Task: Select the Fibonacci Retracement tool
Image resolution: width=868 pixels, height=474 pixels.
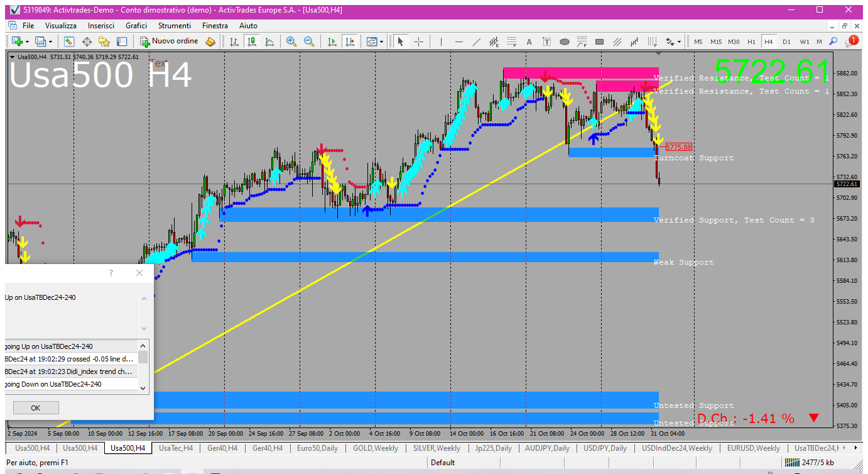Action: point(512,41)
